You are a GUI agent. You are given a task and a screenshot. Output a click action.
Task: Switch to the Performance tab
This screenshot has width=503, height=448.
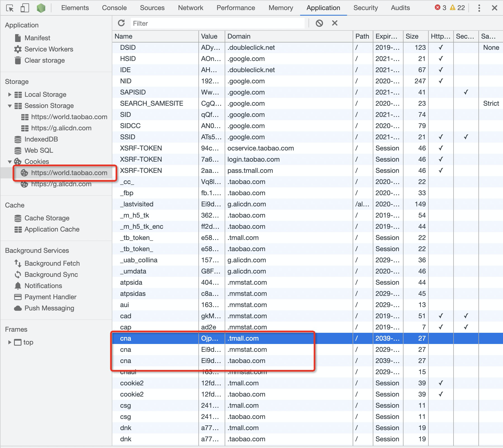(236, 8)
